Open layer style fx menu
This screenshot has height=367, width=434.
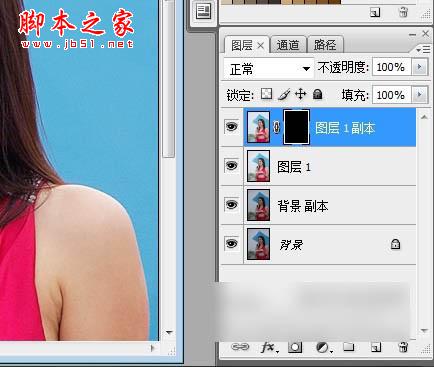pyautogui.click(x=268, y=347)
